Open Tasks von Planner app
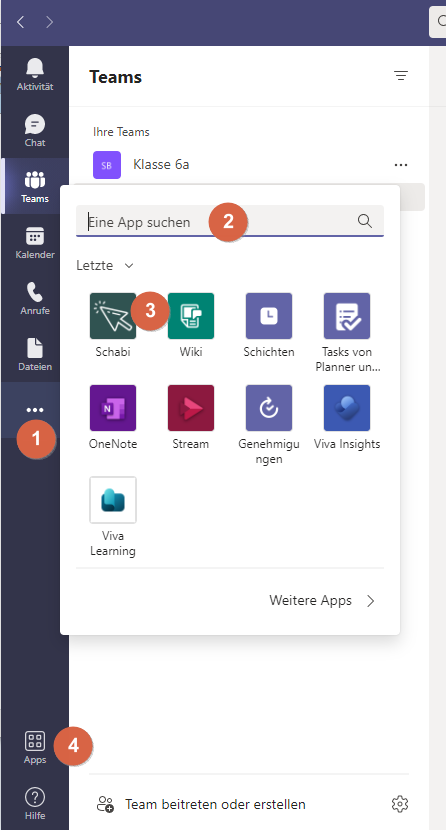The image size is (446, 830). click(x=347, y=316)
